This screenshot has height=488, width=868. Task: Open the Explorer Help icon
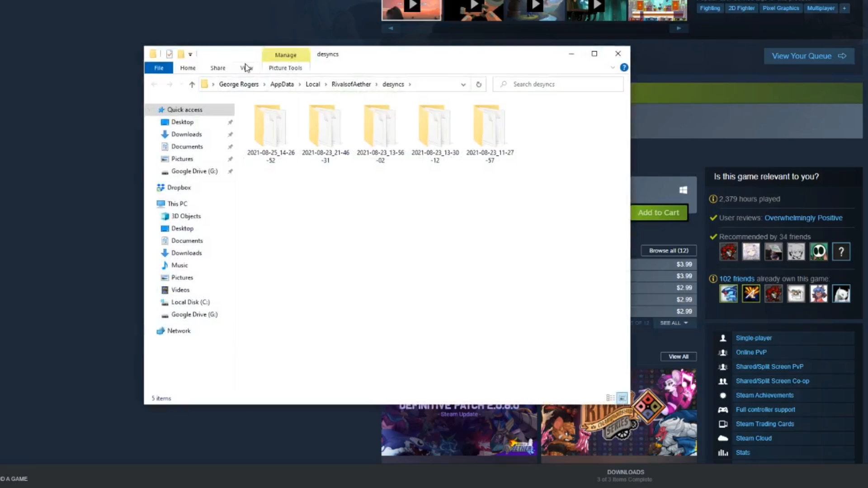click(x=624, y=67)
